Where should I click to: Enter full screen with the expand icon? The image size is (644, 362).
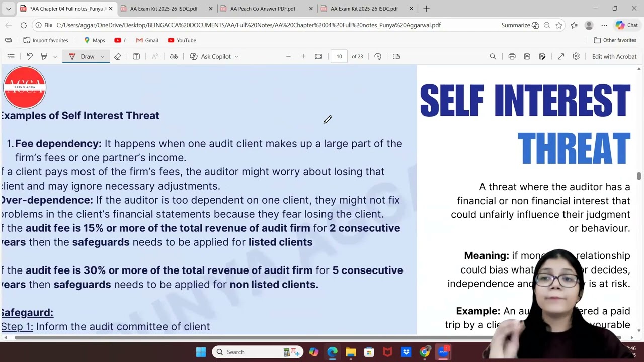[561, 56]
